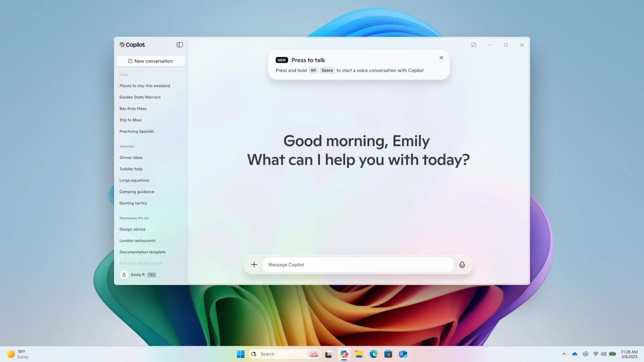Minimize the Copilot window
The width and height of the screenshot is (644, 362).
490,45
